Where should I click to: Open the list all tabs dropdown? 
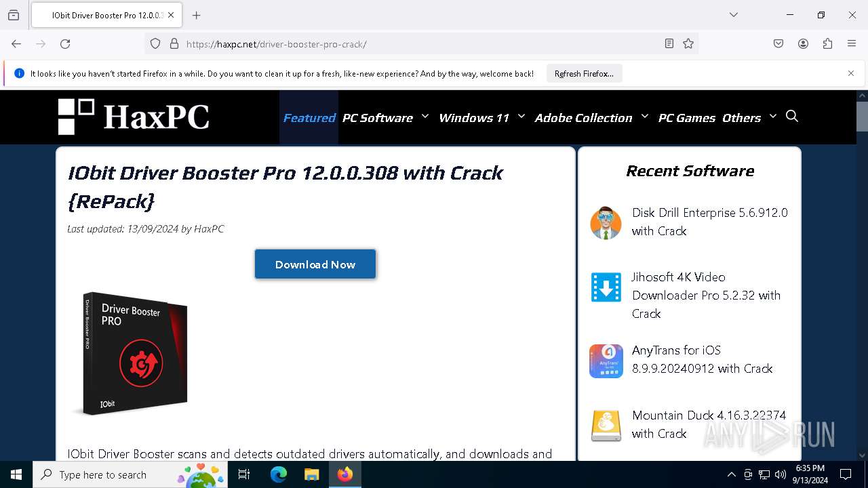733,15
